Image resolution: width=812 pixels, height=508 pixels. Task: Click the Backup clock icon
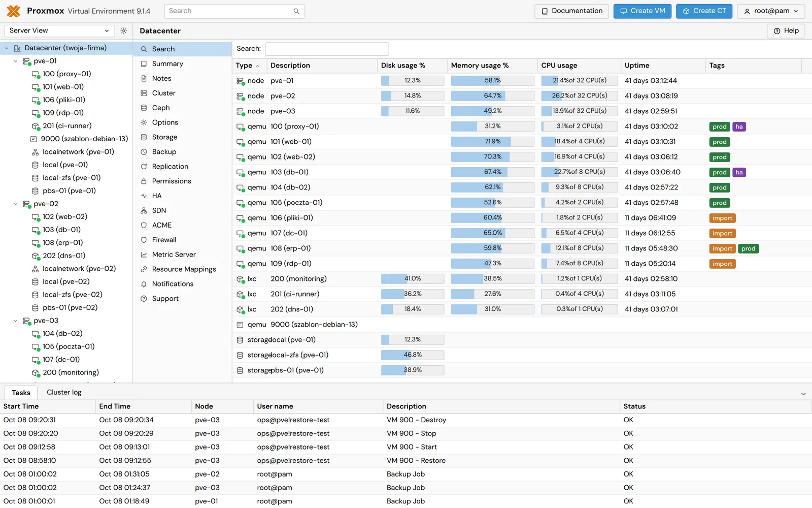click(144, 152)
